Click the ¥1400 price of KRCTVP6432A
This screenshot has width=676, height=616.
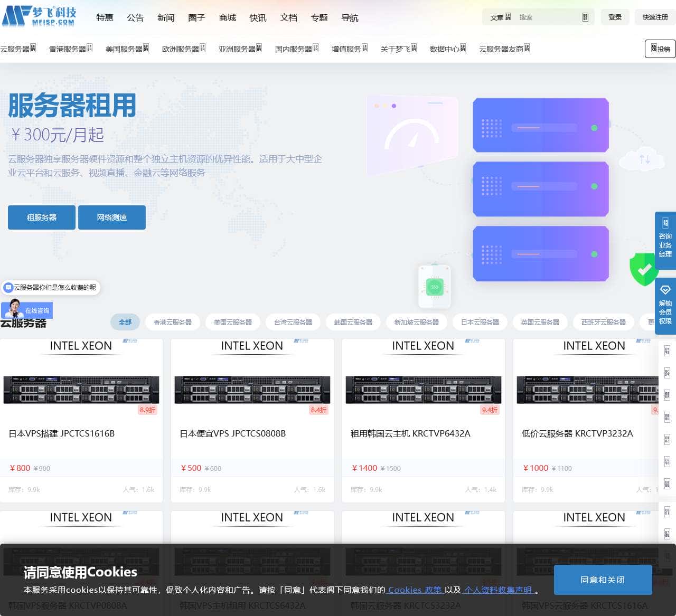point(364,468)
